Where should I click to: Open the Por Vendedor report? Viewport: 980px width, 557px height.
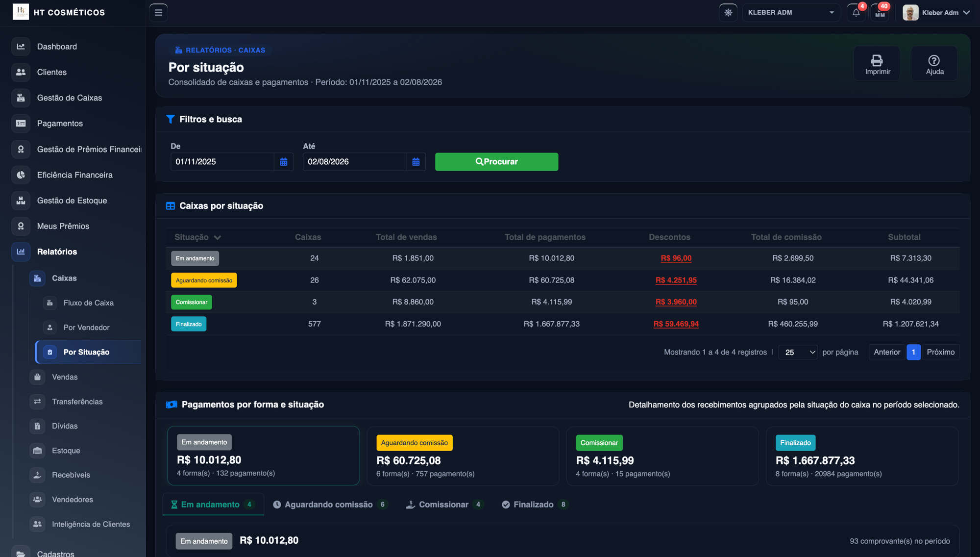(86, 328)
